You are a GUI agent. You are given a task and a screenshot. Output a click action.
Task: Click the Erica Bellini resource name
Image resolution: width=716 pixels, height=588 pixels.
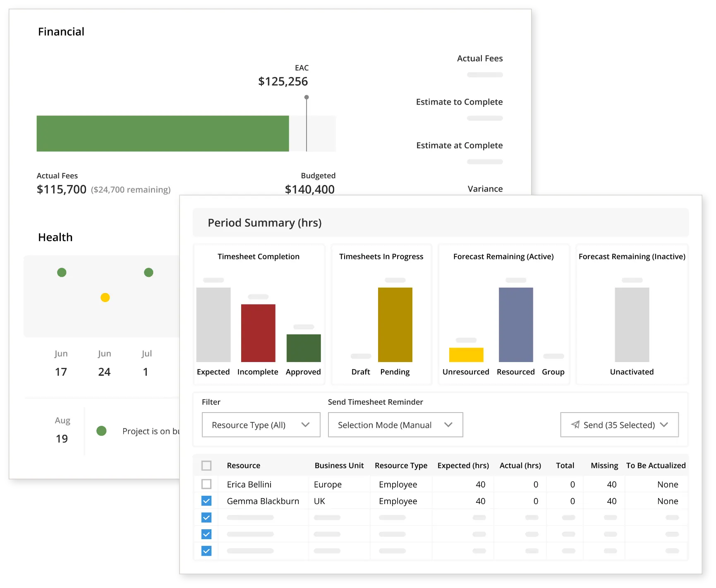[249, 484]
